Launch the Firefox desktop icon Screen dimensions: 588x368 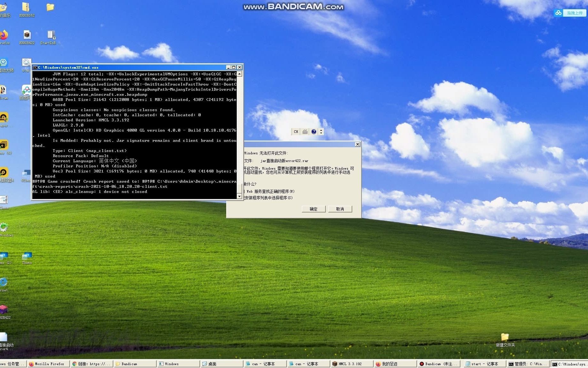pyautogui.click(x=4, y=37)
